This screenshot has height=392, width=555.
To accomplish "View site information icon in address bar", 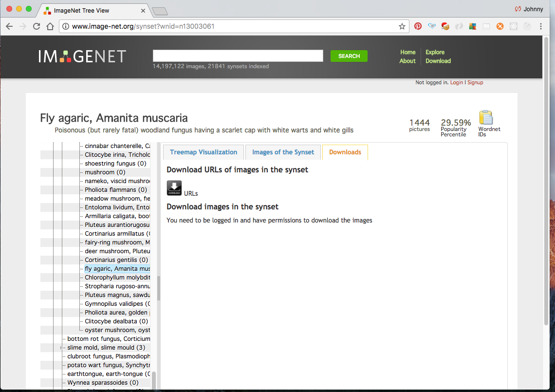I will (x=66, y=26).
